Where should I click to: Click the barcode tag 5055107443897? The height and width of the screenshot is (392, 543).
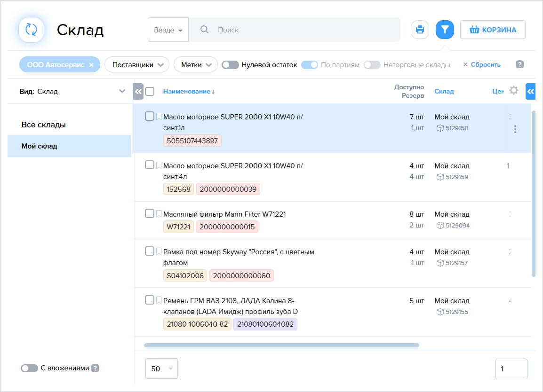192,141
